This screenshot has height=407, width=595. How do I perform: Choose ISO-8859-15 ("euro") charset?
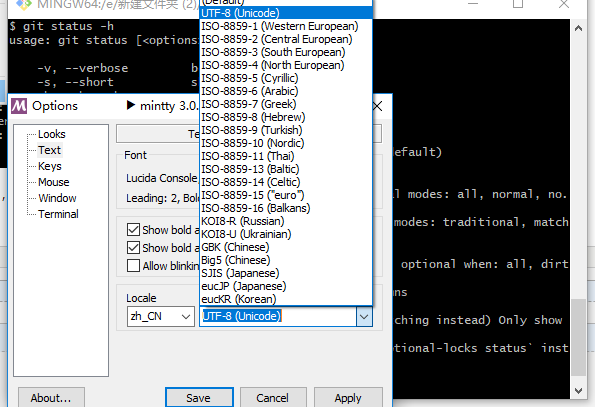pyautogui.click(x=286, y=195)
